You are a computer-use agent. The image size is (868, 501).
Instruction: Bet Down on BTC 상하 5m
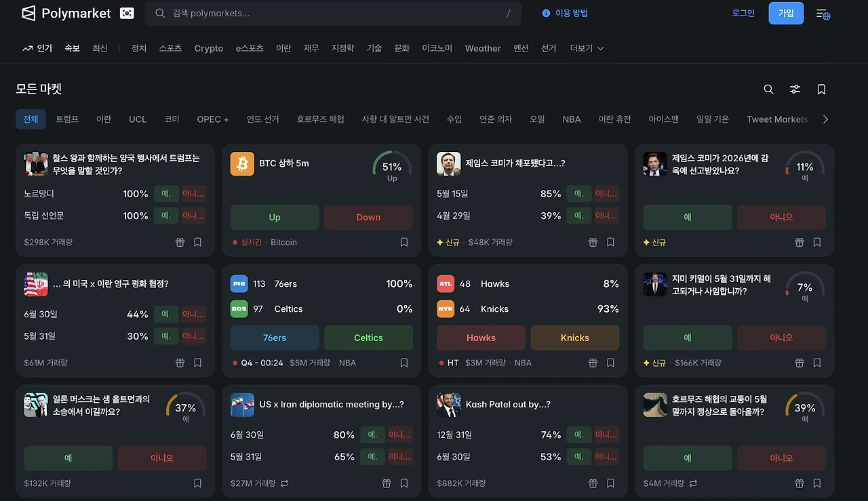[368, 217]
